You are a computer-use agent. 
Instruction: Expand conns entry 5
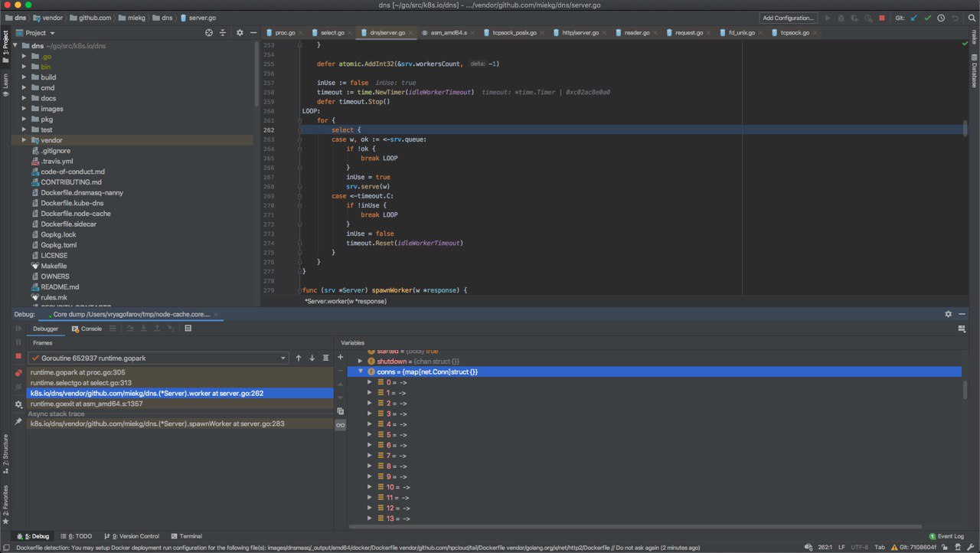click(x=369, y=434)
